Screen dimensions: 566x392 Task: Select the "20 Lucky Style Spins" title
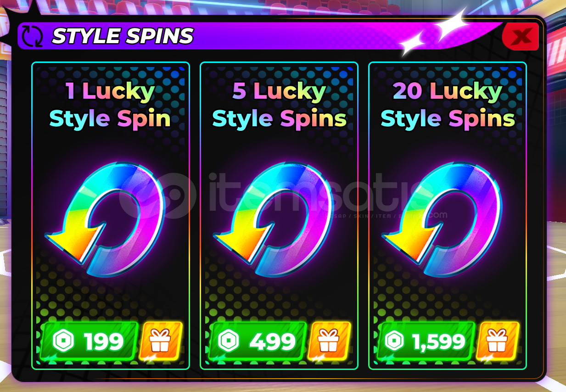tap(448, 105)
